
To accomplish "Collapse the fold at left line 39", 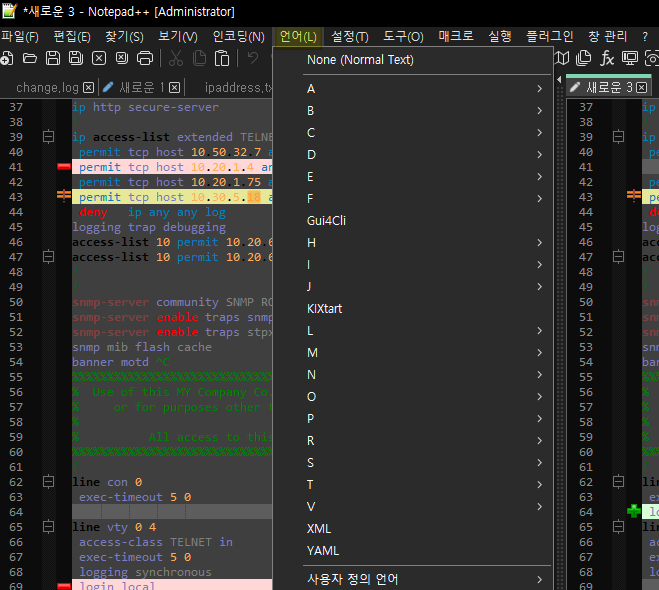I will point(49,137).
